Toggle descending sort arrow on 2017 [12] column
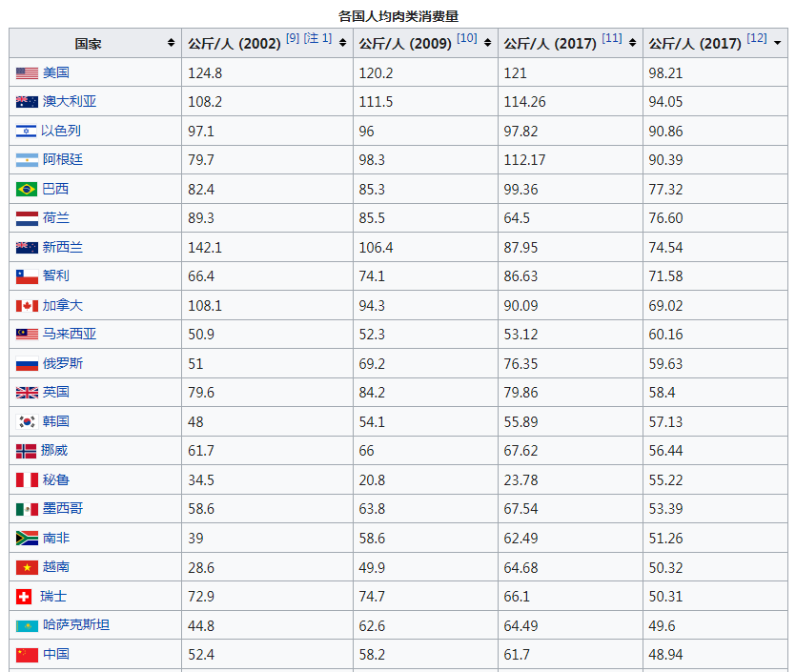The width and height of the screenshot is (796, 672). 777,43
